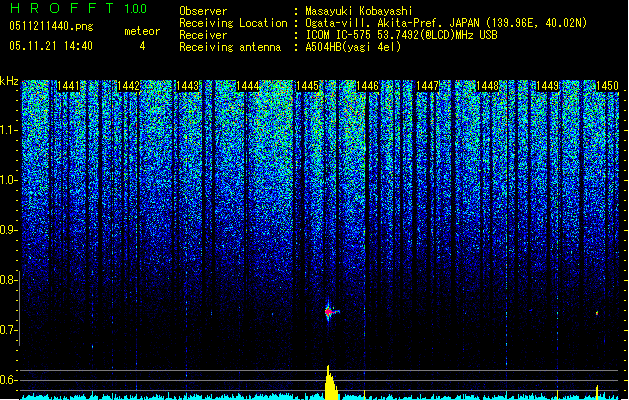Click the small echo dot near 1450
The width and height of the screenshot is (629, 400).
(597, 313)
